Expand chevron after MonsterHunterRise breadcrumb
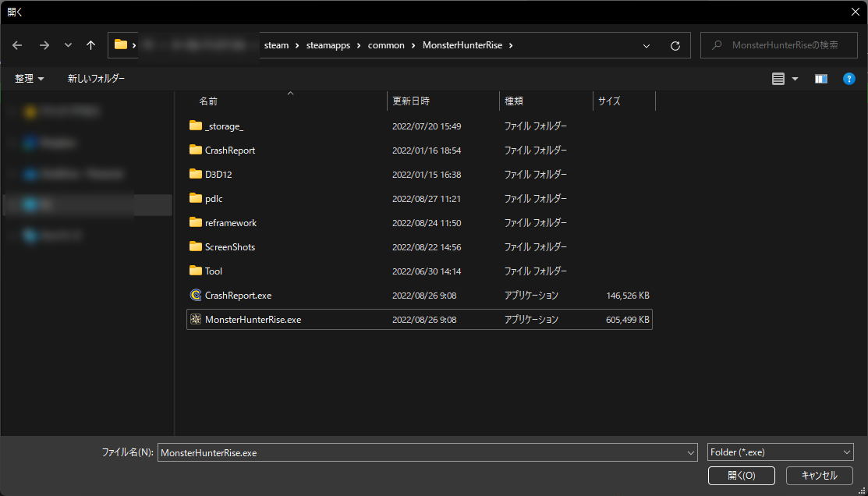The height and width of the screenshot is (496, 868). pyautogui.click(x=511, y=45)
